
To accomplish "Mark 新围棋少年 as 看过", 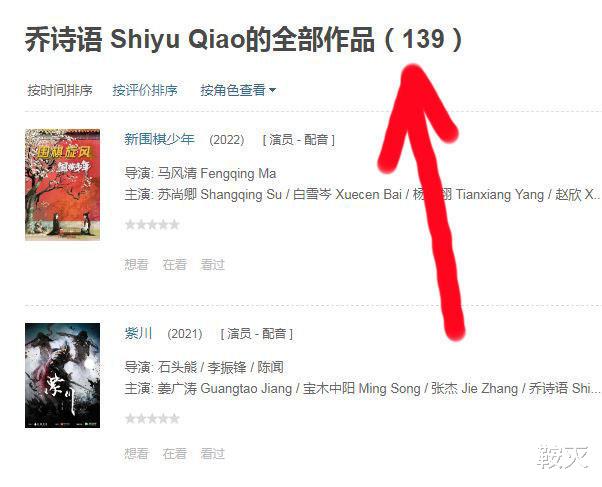I will [212, 264].
